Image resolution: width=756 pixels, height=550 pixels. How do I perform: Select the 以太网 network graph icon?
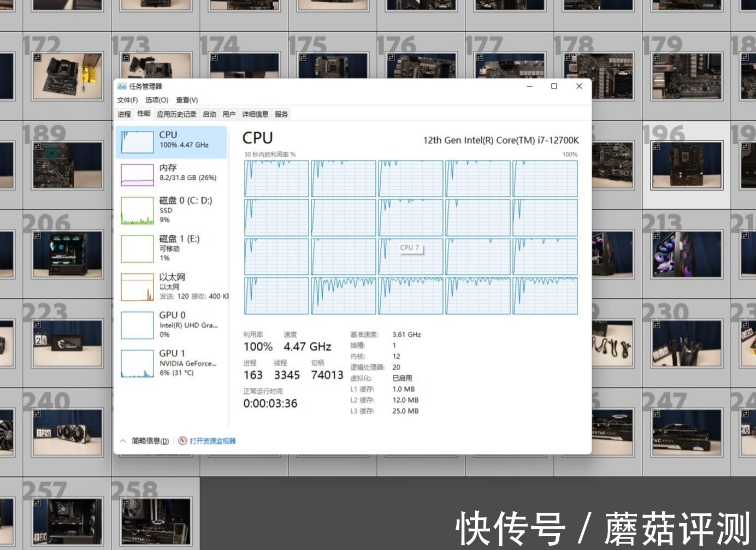(x=137, y=287)
